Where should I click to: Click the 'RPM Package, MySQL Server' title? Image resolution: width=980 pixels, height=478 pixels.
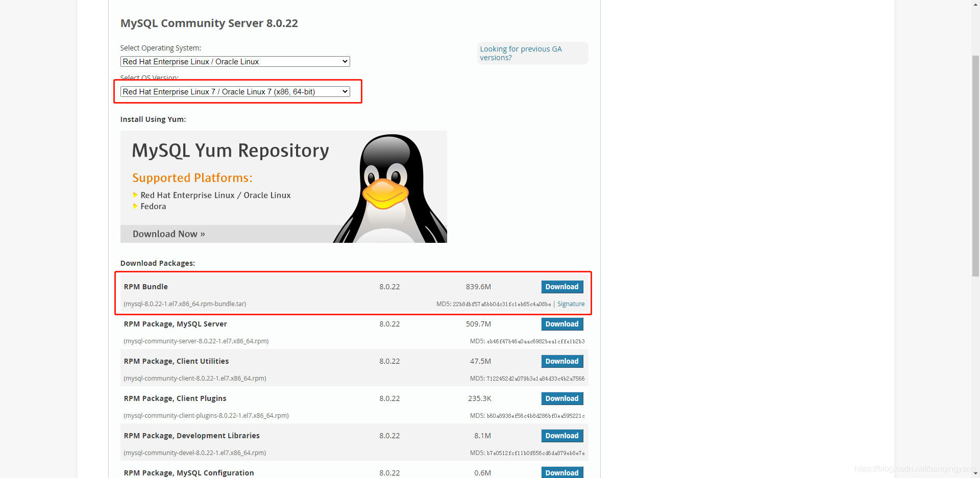(176, 324)
